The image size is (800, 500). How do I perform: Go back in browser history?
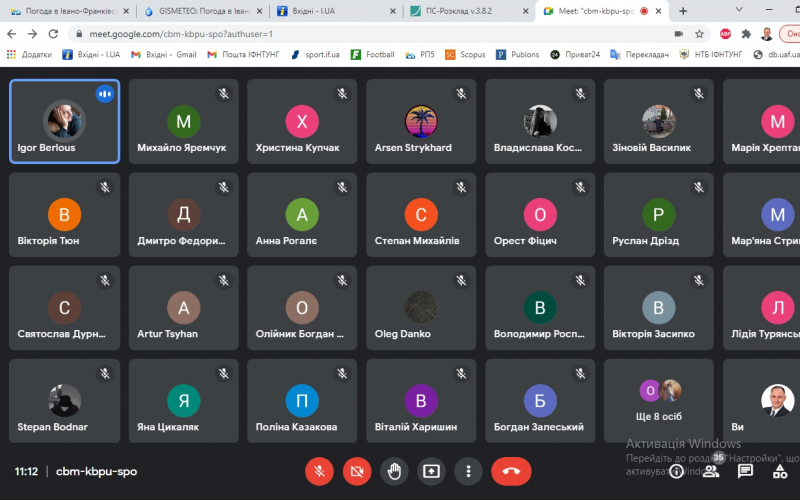12,34
